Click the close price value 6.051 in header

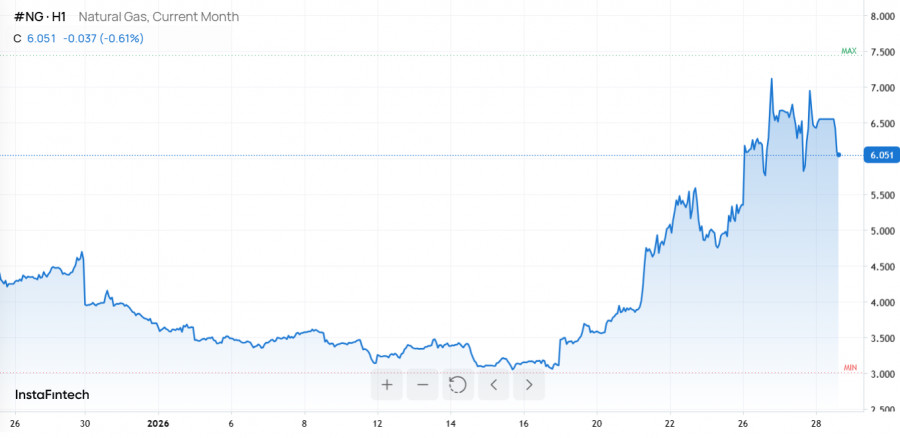pos(42,38)
